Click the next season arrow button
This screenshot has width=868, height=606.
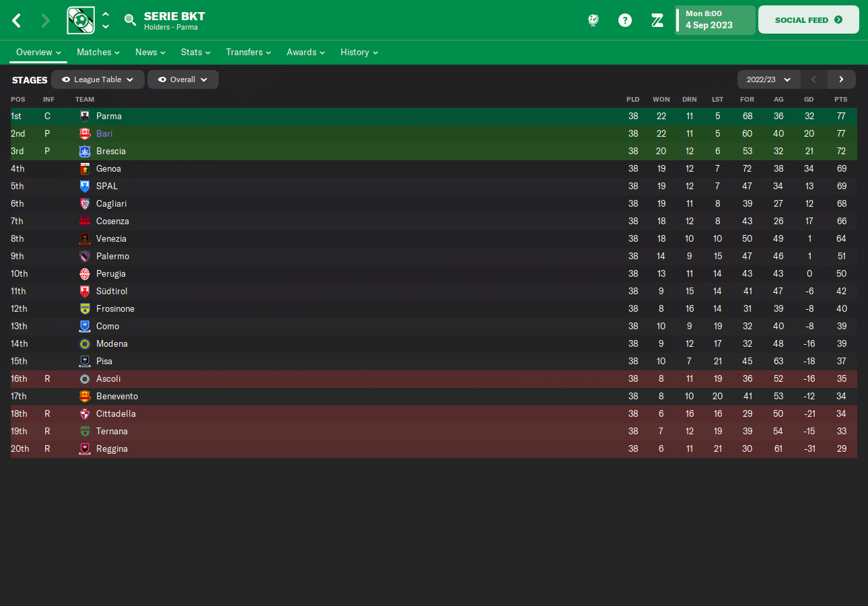[841, 79]
